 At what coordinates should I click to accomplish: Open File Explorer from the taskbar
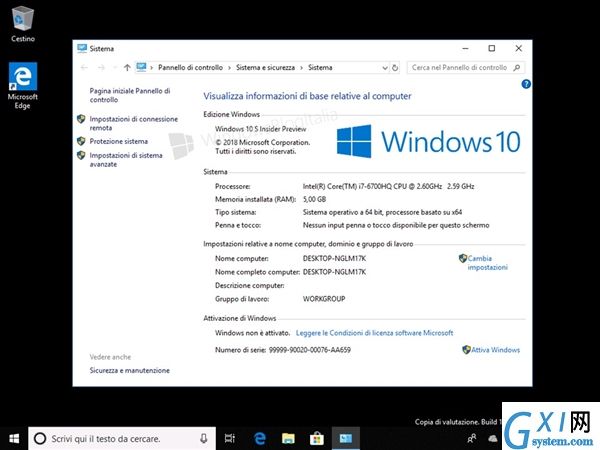[x=288, y=439]
